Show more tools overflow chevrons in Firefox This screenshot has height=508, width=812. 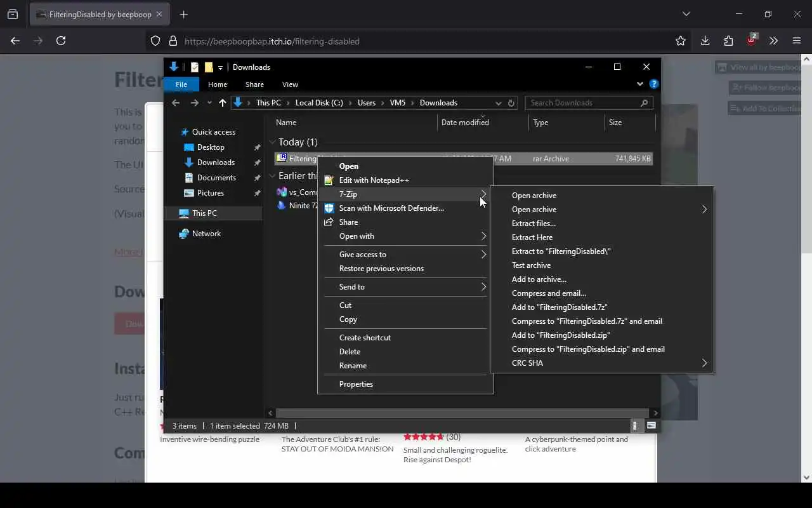773,41
